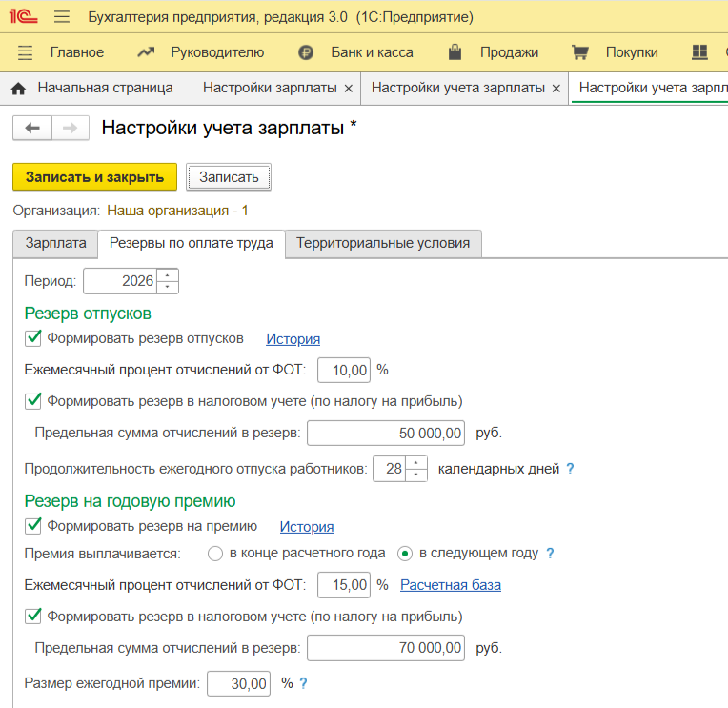
Task: Click the Записать button
Action: point(229,177)
